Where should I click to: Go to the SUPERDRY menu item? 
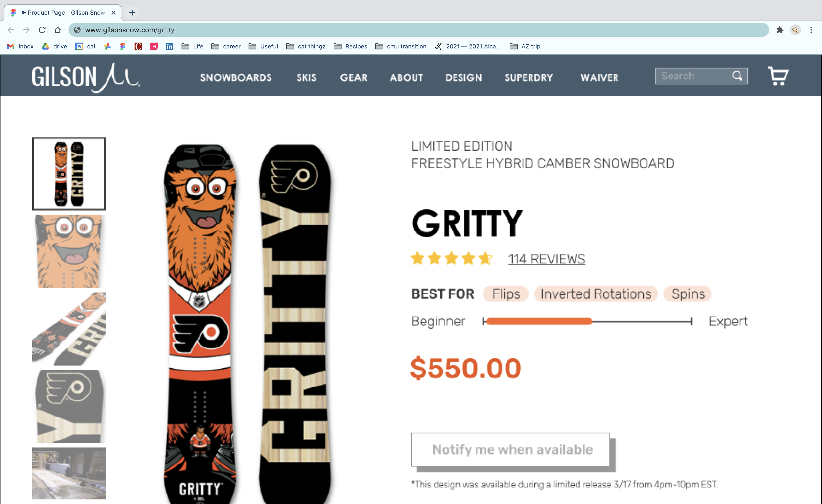click(528, 77)
